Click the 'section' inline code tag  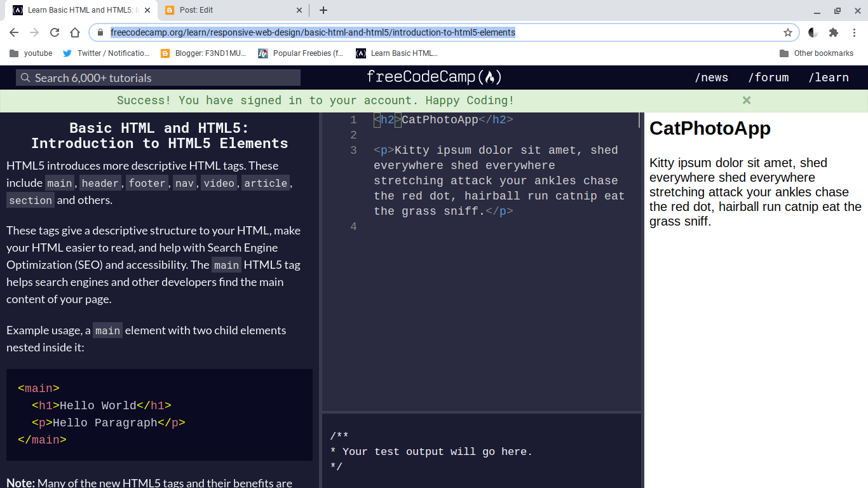(x=31, y=200)
